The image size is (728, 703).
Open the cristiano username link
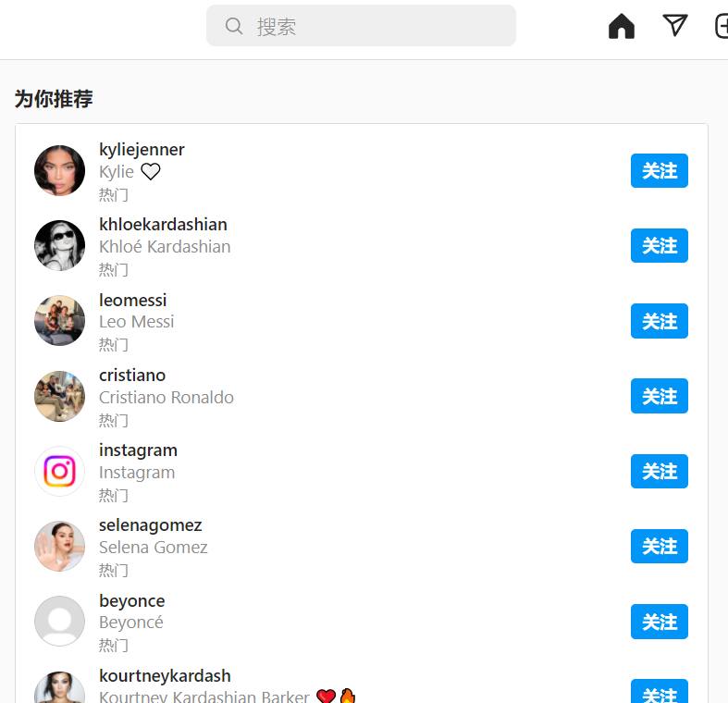132,376
